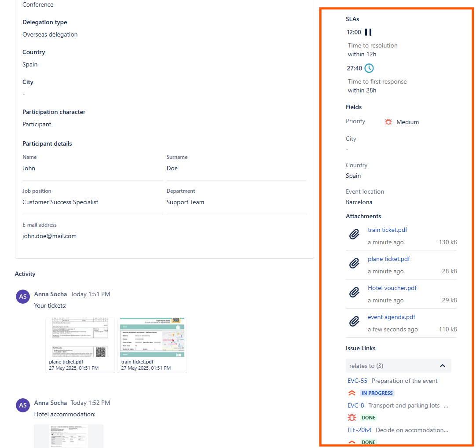Click the paperclip icon for plane ticket.pdf
This screenshot has height=448, width=476.
point(354,263)
